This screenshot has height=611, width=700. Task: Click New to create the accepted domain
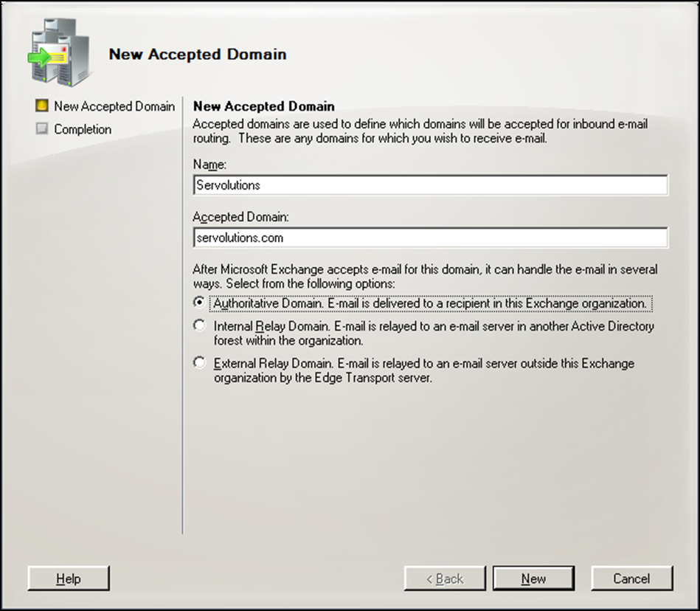(533, 579)
